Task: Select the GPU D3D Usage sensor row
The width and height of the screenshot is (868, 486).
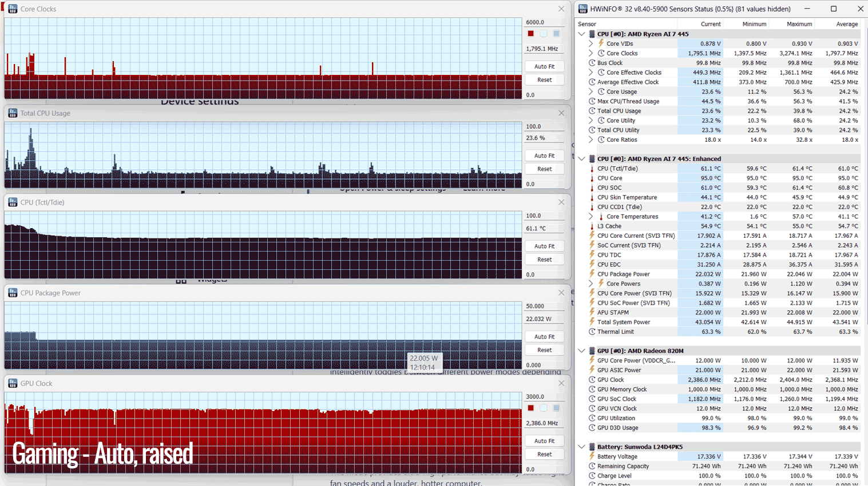Action: pos(718,428)
